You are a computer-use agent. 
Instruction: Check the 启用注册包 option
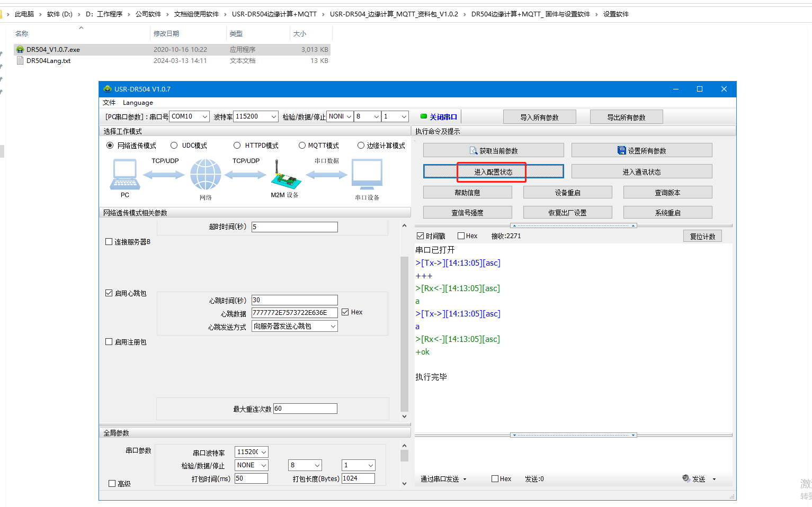(x=109, y=342)
